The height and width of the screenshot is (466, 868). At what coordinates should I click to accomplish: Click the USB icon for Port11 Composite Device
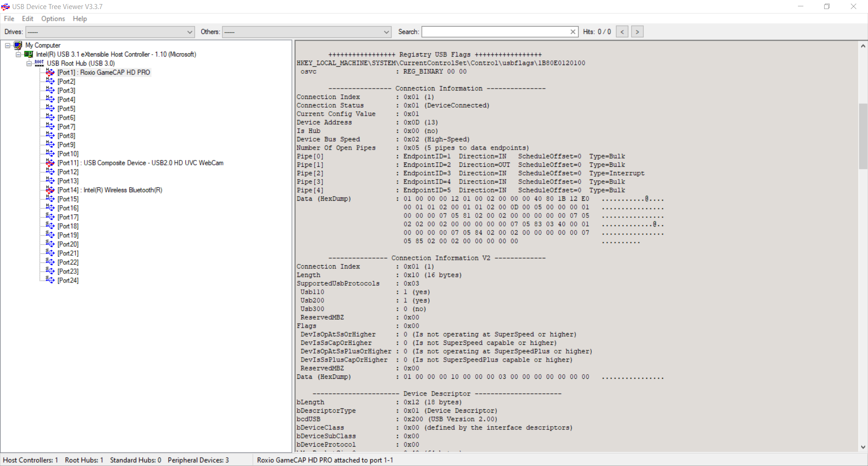click(x=50, y=163)
